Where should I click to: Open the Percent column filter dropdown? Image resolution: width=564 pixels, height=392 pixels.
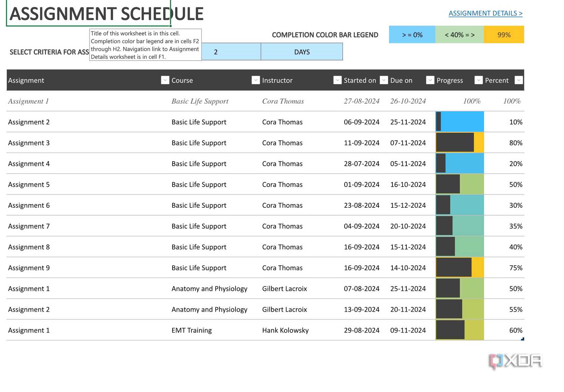(519, 80)
